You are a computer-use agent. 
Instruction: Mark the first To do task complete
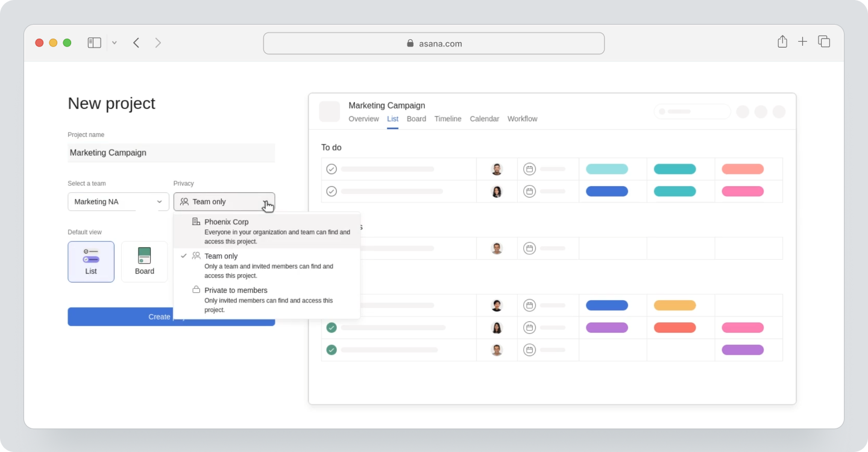(x=332, y=169)
